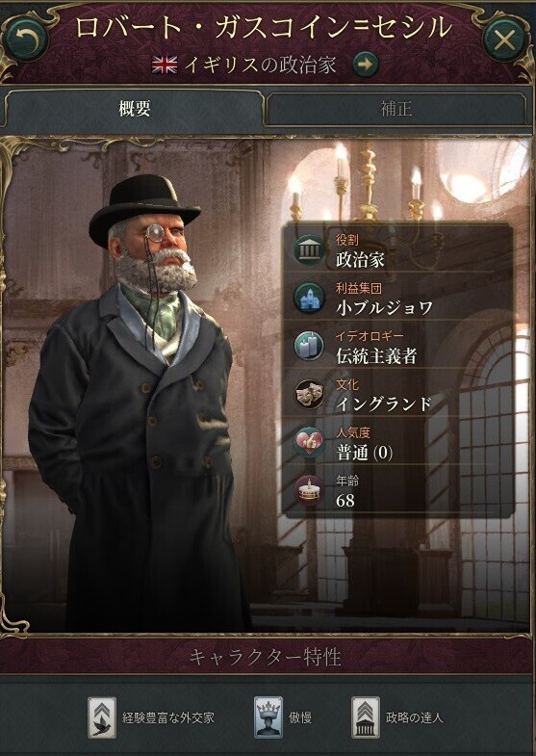Click the 年齢 birthday cake icon
This screenshot has width=536, height=756.
310,491
